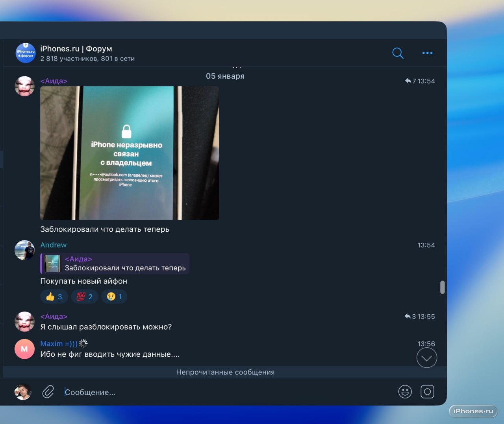Open Andrew's profile picture
The image size is (504, 424).
click(24, 250)
